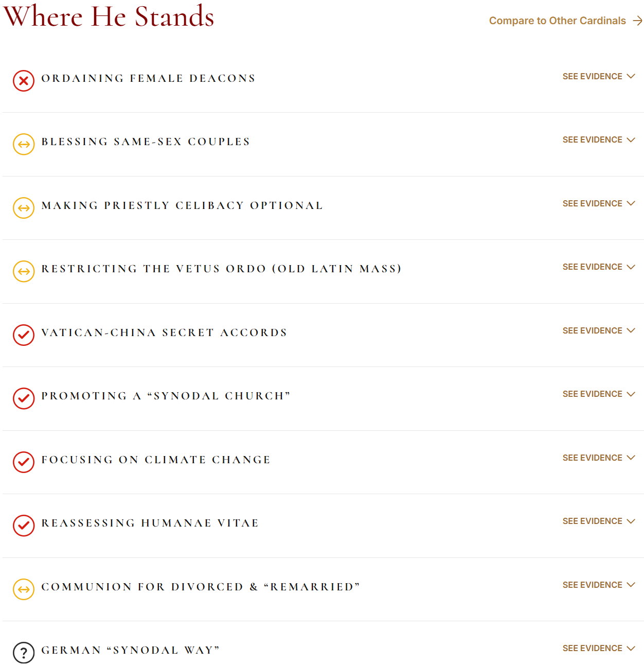Click the yellow icon beside Communion for Divorced & Remarried
The image size is (644, 665).
pos(24,589)
